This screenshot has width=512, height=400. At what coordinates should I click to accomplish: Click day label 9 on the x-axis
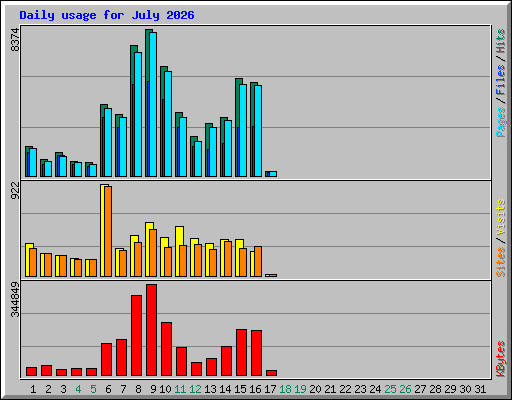pos(153,389)
